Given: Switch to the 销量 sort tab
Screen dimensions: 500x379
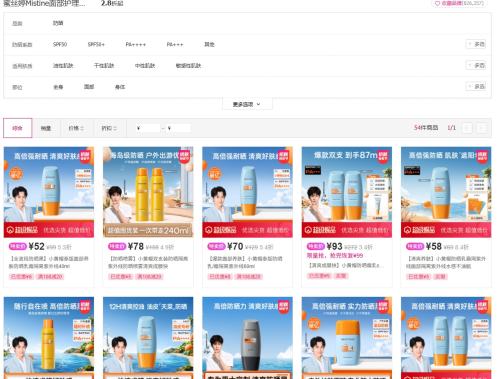Looking at the screenshot, I should (x=46, y=128).
